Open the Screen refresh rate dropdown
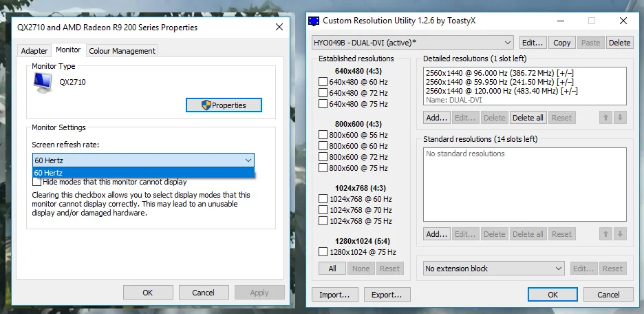The height and width of the screenshot is (314, 644). [143, 160]
